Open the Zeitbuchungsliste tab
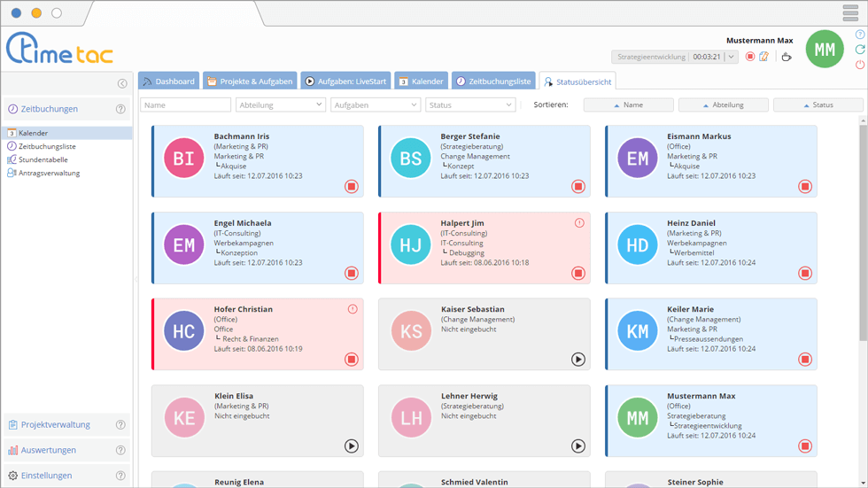The width and height of the screenshot is (868, 488). 493,81
